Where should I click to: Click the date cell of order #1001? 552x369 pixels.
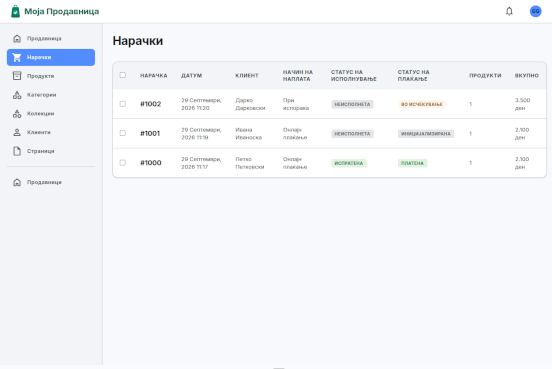[x=201, y=133]
